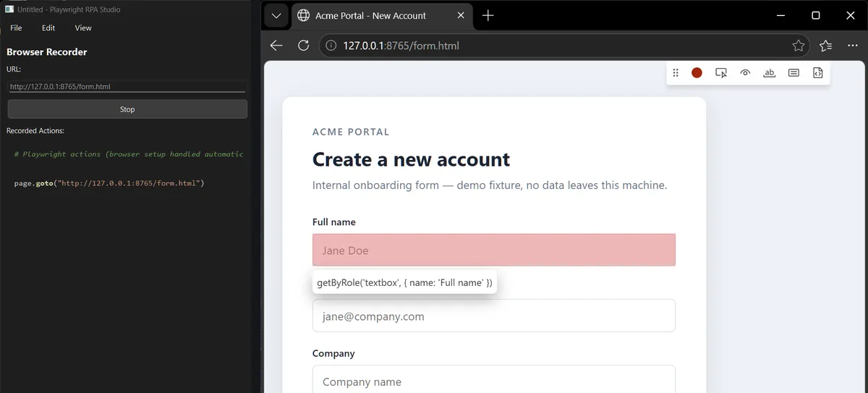Toggle the Assert visibility eye icon
The image size is (868, 393).
[x=745, y=73]
